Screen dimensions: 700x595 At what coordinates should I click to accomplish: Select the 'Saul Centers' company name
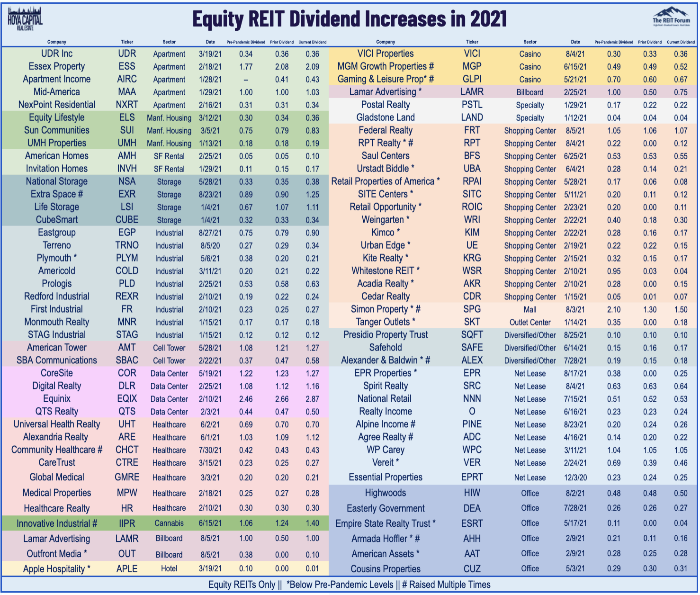pos(386,156)
